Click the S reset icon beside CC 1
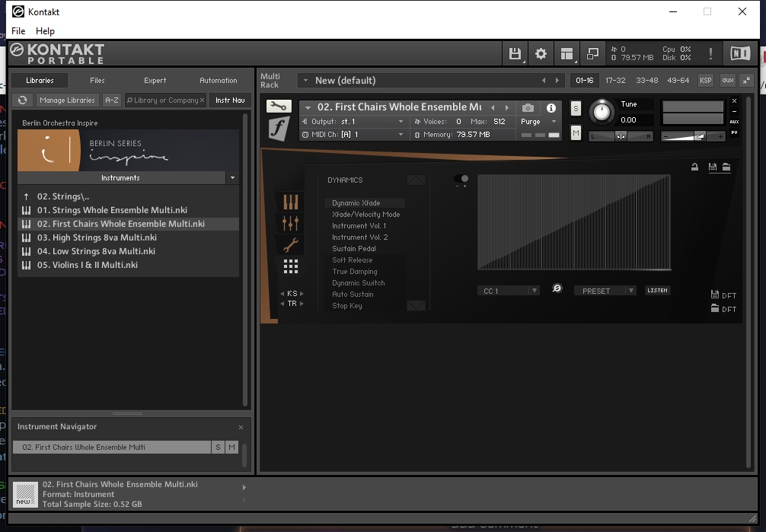The width and height of the screenshot is (766, 532). [557, 288]
